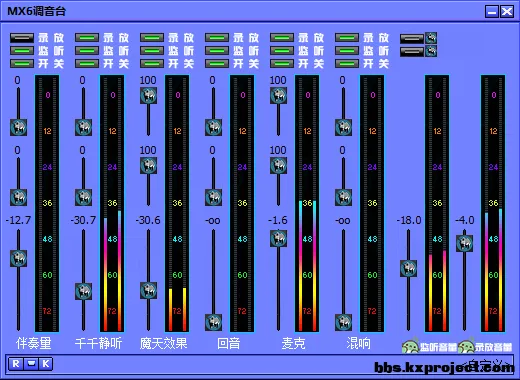This screenshot has width=520, height=380.
Task: Click the 千千静听 level meter
Action: pyautogui.click(x=112, y=203)
